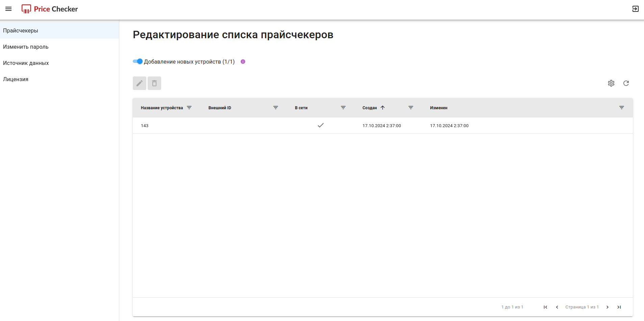Image resolution: width=644 pixels, height=321 pixels.
Task: Open Изменить пароль in sidebar
Action: tap(59, 47)
